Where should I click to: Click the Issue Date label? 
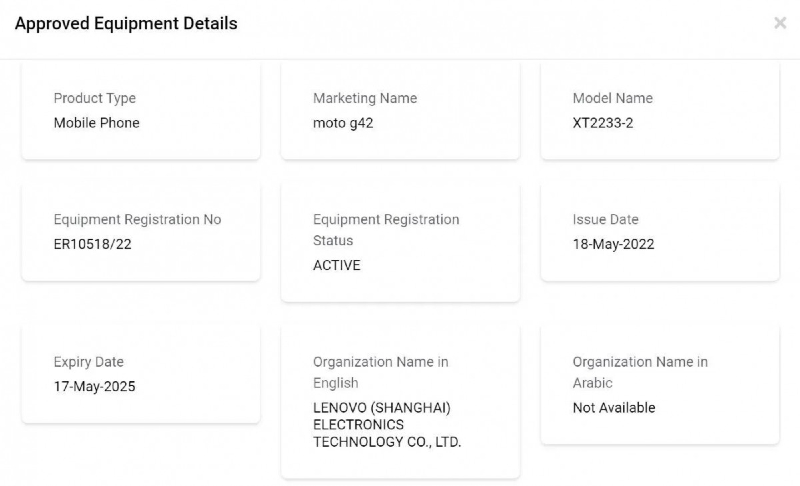pyautogui.click(x=606, y=219)
